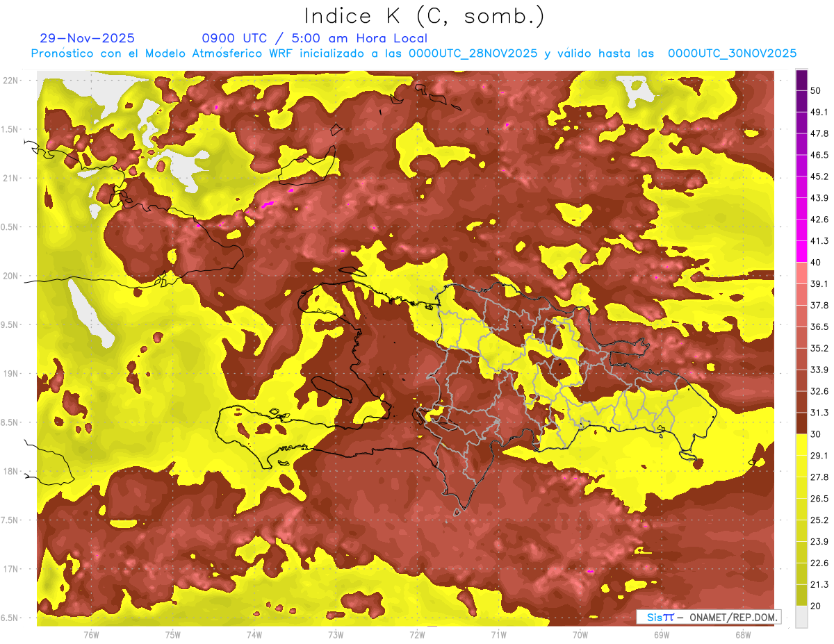Click the "20" colorbar label at the bottom
The image size is (834, 644).
(816, 606)
